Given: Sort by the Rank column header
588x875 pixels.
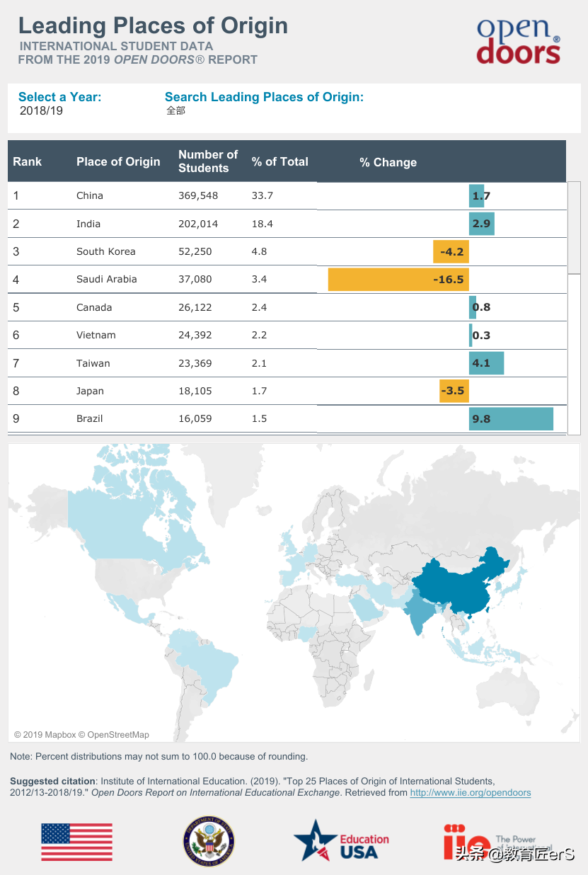Looking at the screenshot, I should (x=28, y=161).
